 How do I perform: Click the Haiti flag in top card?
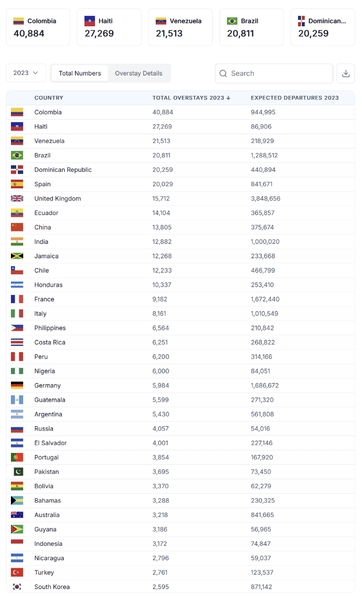pyautogui.click(x=89, y=21)
